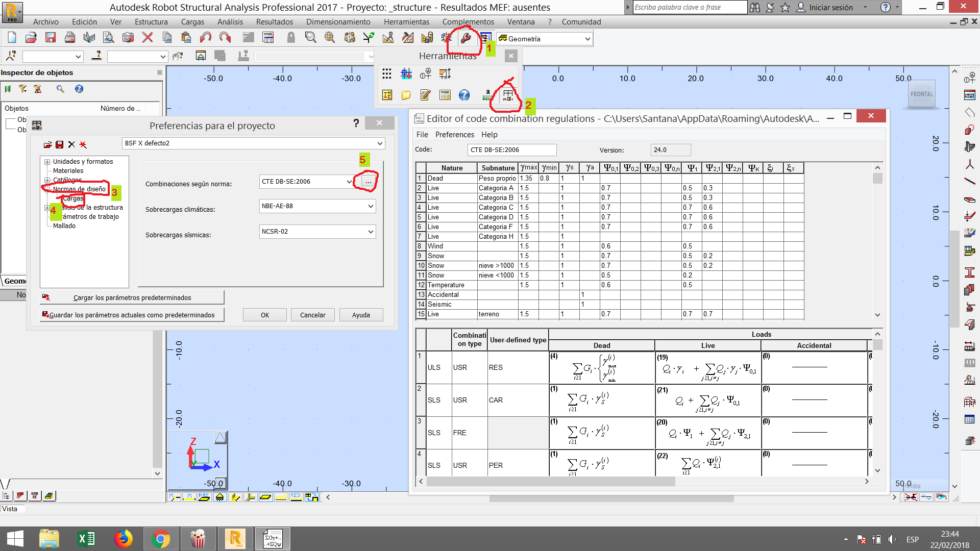Delete selection with red X toolbar icon
Viewport: 980px width, 551px height.
(x=148, y=37)
